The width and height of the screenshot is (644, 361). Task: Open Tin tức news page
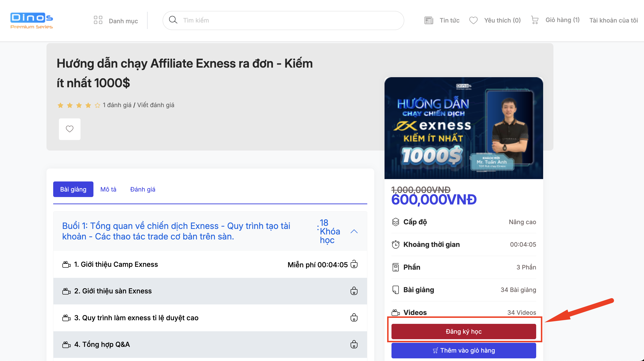449,21
